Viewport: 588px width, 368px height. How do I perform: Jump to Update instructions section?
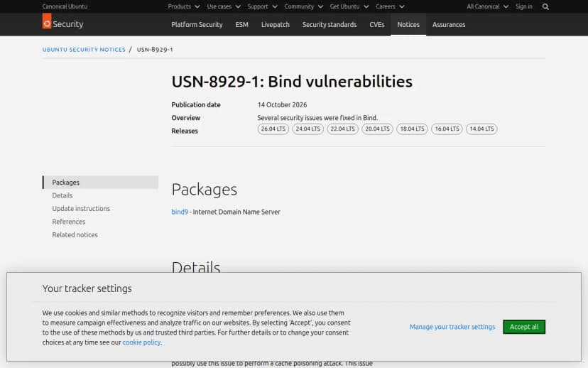(x=81, y=209)
